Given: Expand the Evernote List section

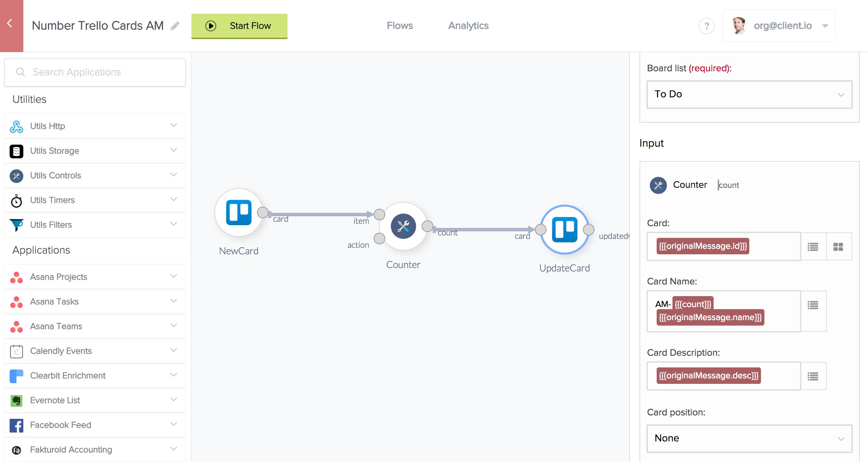Looking at the screenshot, I should (174, 400).
